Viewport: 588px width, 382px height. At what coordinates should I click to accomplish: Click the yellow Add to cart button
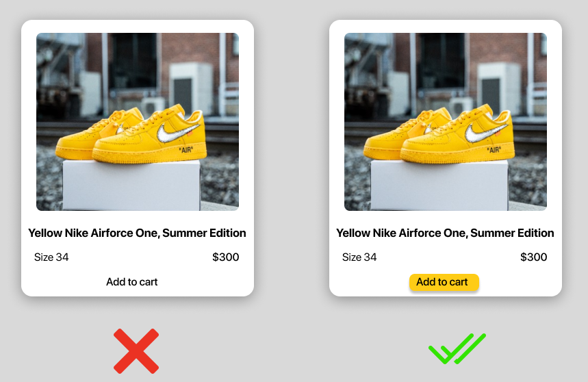click(x=444, y=282)
